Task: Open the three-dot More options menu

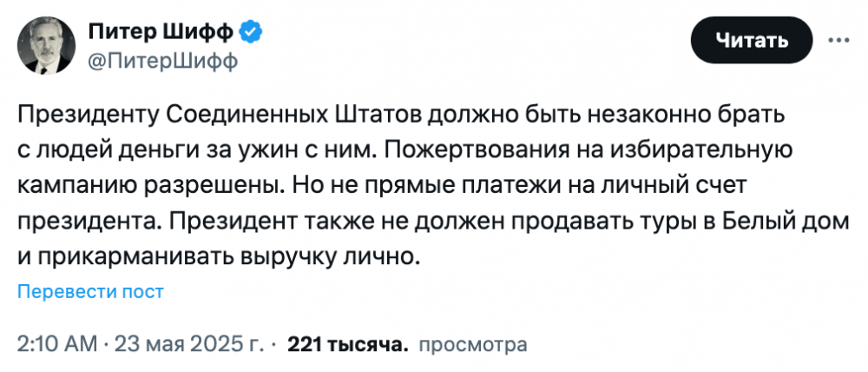Action: tap(838, 40)
